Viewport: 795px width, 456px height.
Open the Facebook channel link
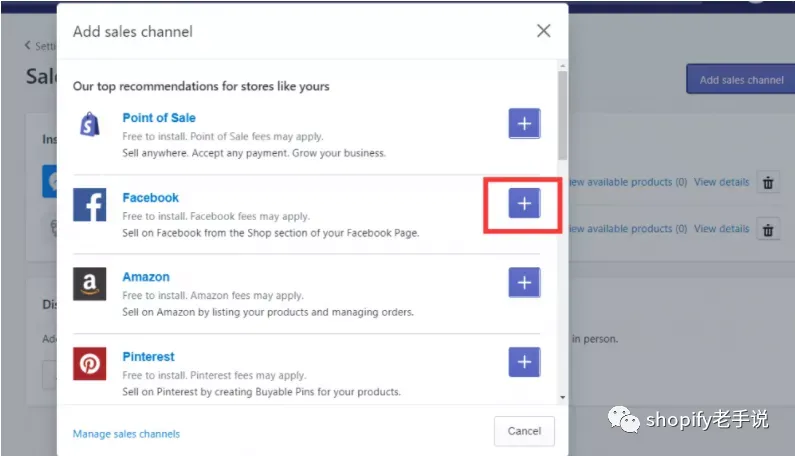pyautogui.click(x=151, y=198)
